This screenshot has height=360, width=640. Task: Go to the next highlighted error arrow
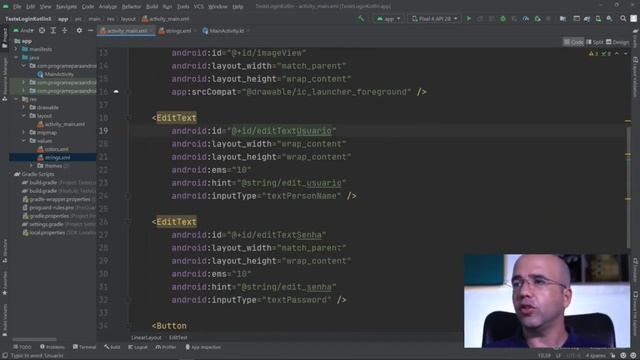[626, 54]
